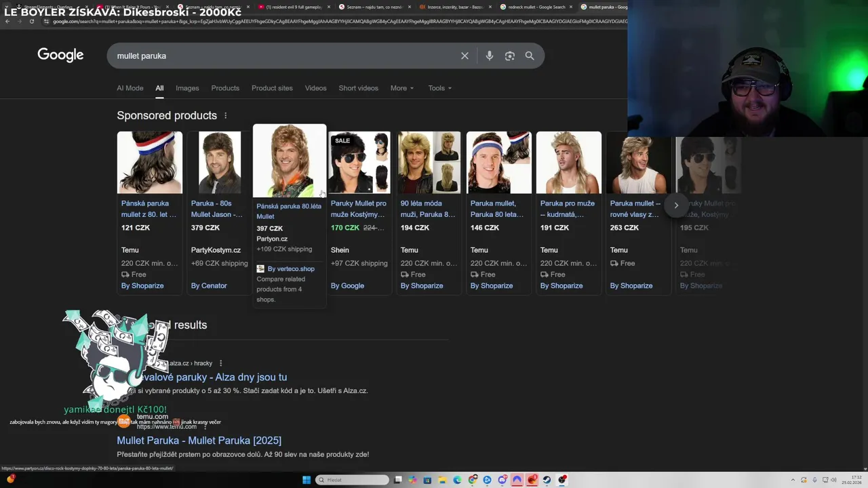Screen dimensions: 868x488
Task: Open thumbnail of 379 CZK Mullet Jason wig
Action: coord(220,163)
